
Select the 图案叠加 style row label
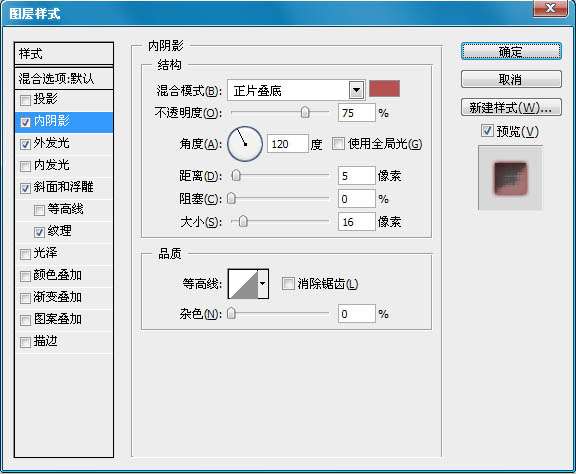(58, 319)
